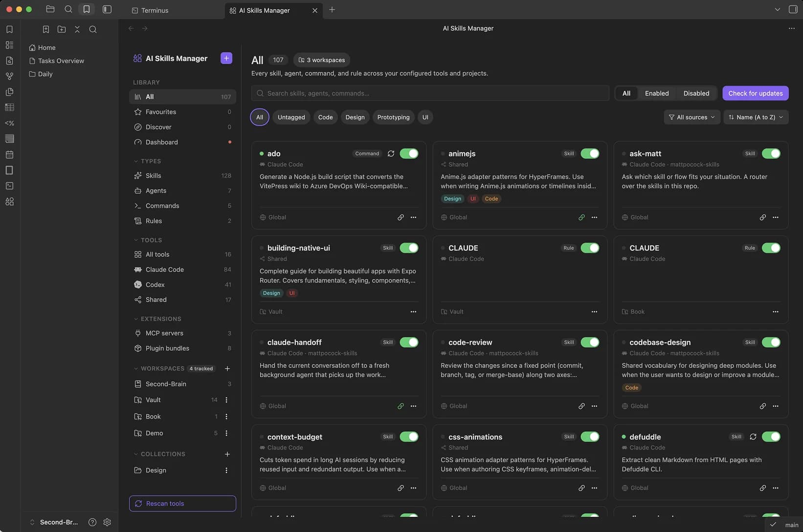The image size is (803, 532).
Task: Click new folder icon in file explorer
Action: pyautogui.click(x=62, y=29)
